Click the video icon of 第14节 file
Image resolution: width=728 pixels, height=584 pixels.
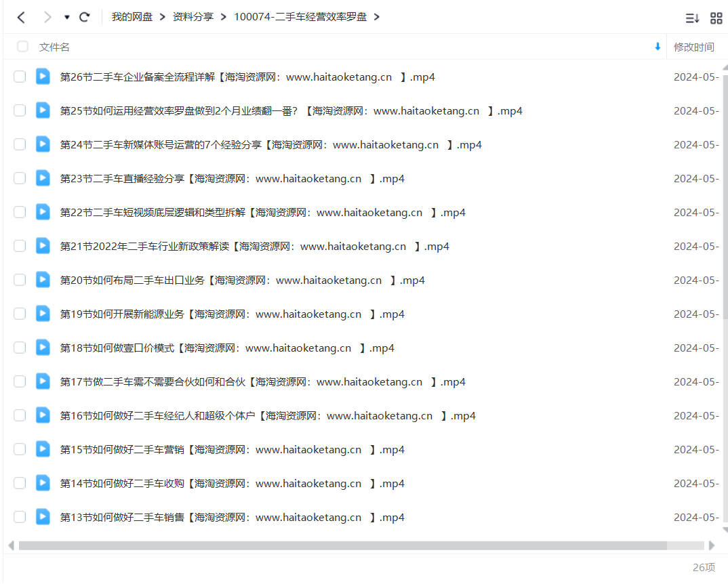[x=43, y=483]
